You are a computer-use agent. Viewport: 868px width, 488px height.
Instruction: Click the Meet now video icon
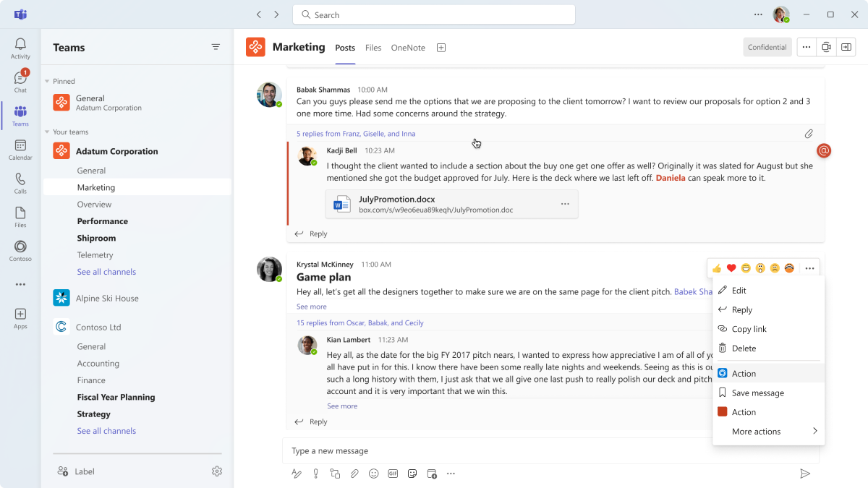pyautogui.click(x=826, y=47)
